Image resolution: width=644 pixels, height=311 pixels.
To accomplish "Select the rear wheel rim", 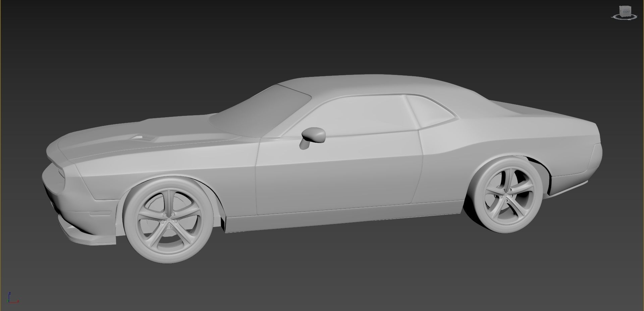I will 507,195.
